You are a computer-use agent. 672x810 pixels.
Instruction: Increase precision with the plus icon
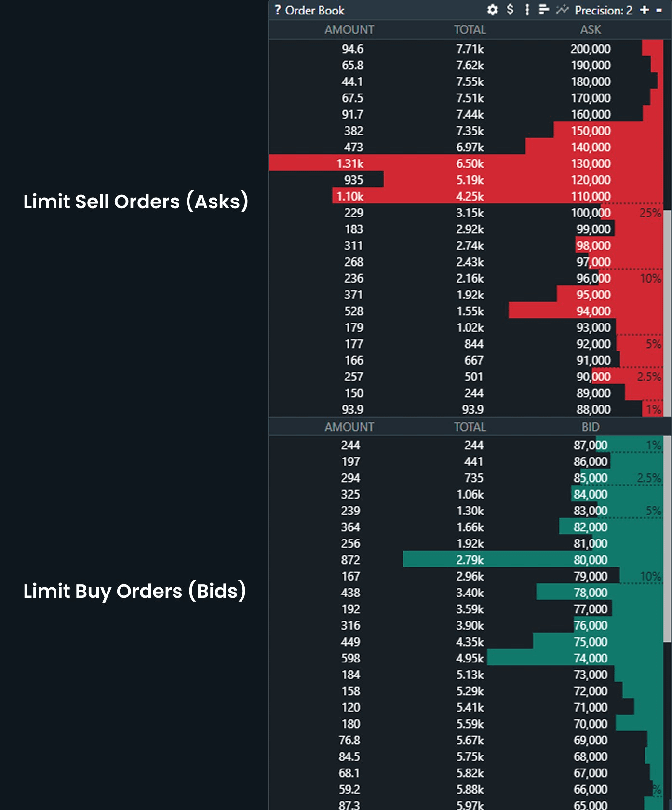click(644, 10)
